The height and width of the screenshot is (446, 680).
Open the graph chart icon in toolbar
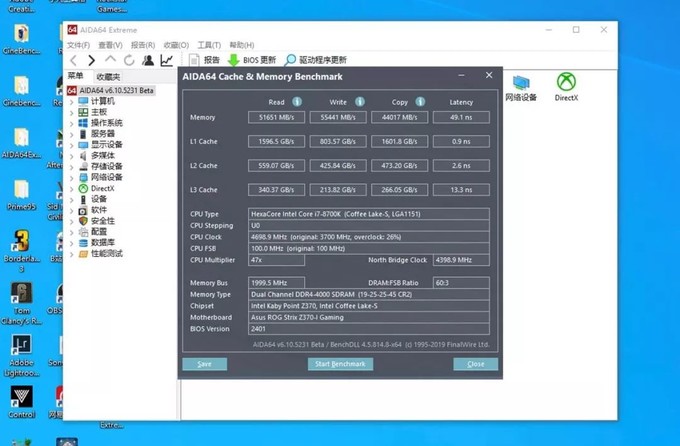pos(167,60)
